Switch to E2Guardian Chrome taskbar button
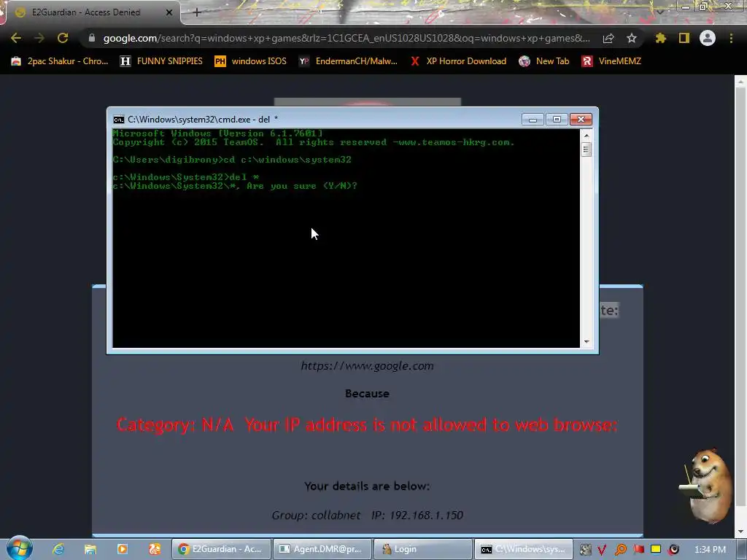The image size is (747, 560). click(x=221, y=549)
